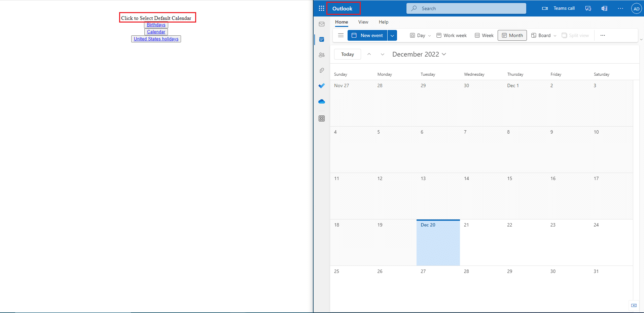The width and height of the screenshot is (644, 313).
Task: Select the Nov 27 day cell
Action: (x=352, y=103)
